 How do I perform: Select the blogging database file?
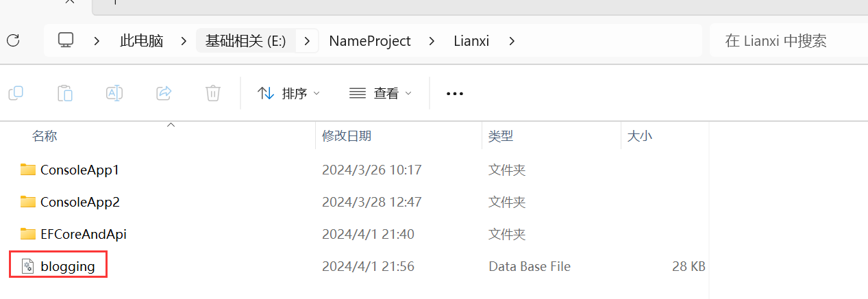[x=67, y=266]
